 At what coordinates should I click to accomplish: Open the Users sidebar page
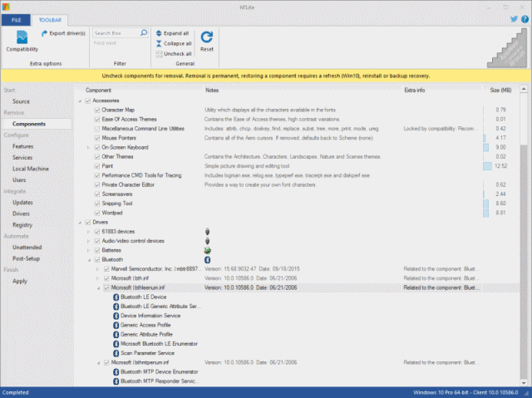[19, 180]
